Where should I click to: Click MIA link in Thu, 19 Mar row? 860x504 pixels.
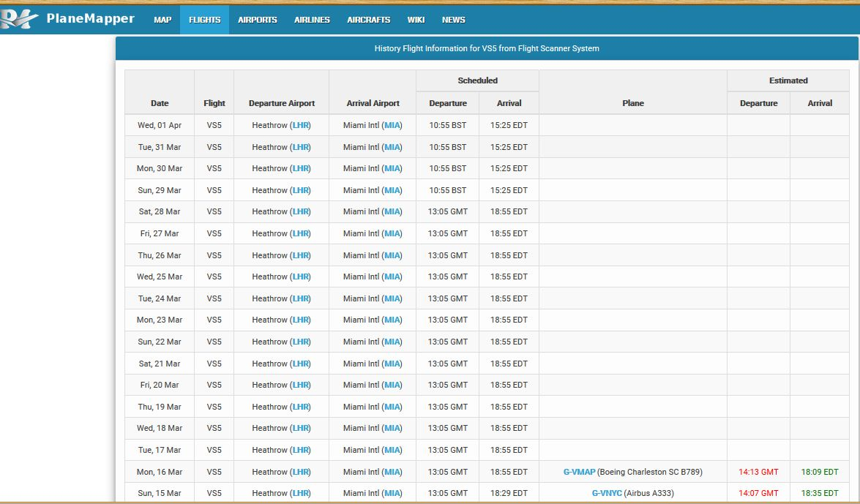(x=392, y=407)
